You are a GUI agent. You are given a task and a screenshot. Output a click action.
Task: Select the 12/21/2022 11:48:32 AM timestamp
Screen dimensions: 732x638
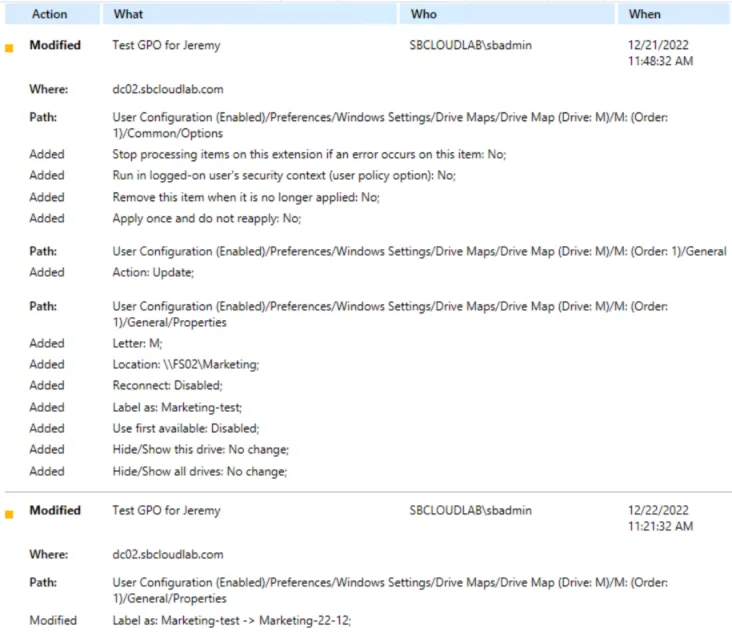659,53
